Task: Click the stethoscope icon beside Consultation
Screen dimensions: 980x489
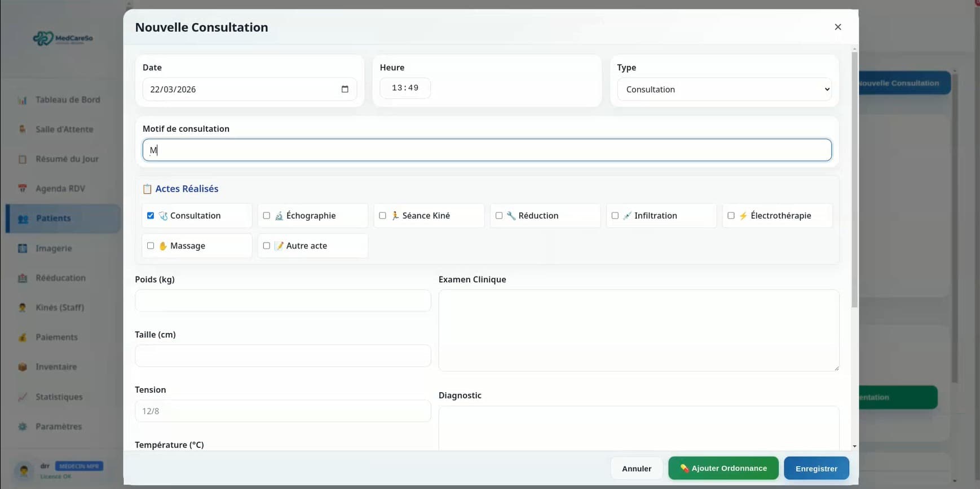Action: (x=163, y=216)
